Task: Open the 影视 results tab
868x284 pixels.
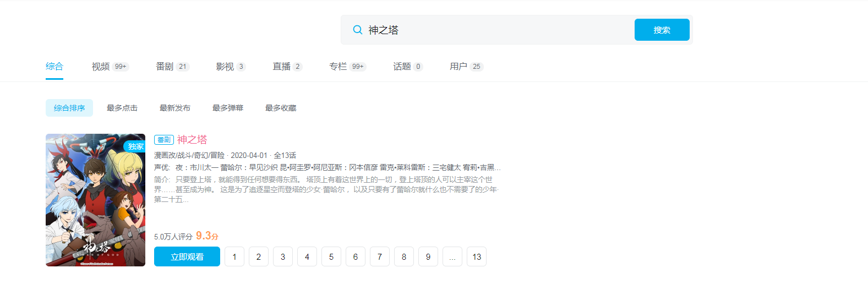Action: (231, 67)
